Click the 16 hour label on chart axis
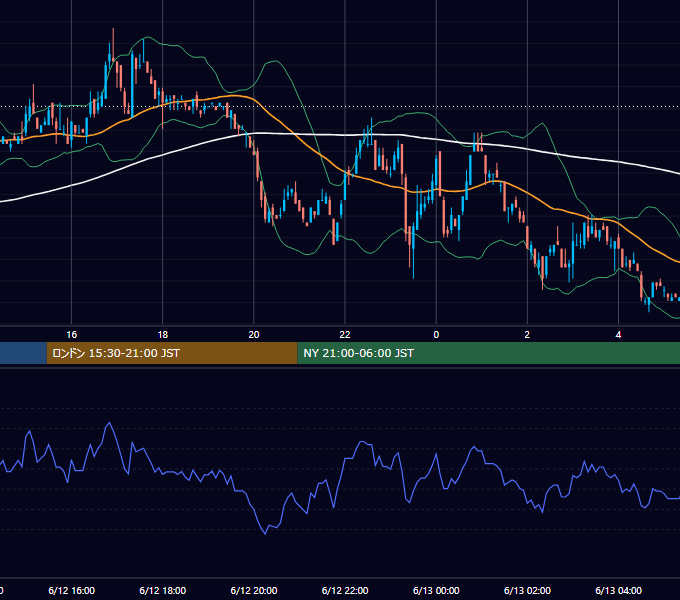The width and height of the screenshot is (680, 600). point(72,334)
